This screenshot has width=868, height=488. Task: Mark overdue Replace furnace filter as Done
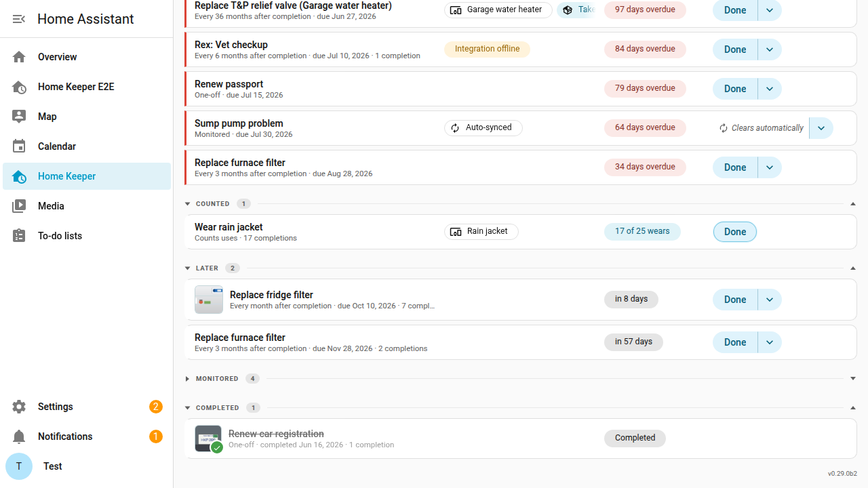click(735, 167)
